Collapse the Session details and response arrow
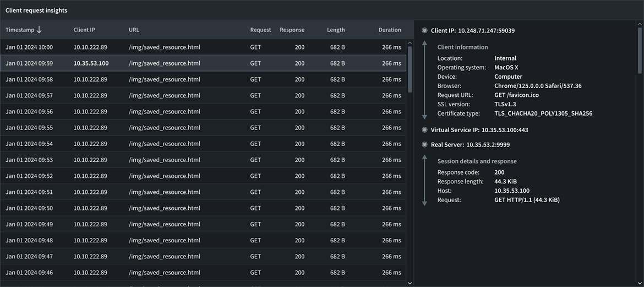This screenshot has width=644, height=287. (x=424, y=181)
